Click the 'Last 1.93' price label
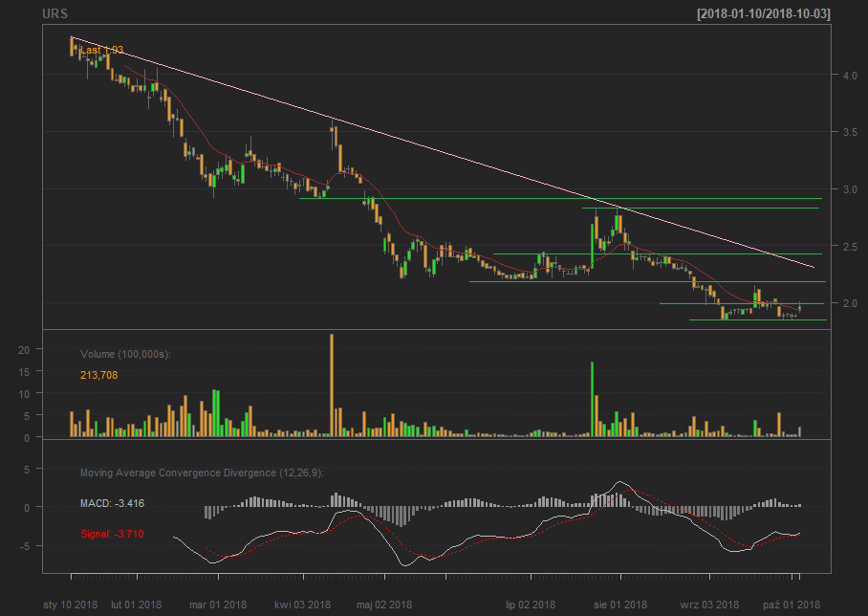Screen dimensions: 868x616 click(x=102, y=50)
